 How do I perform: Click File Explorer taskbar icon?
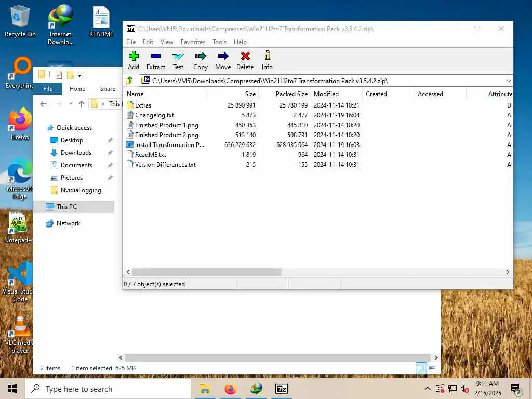pyautogui.click(x=205, y=389)
